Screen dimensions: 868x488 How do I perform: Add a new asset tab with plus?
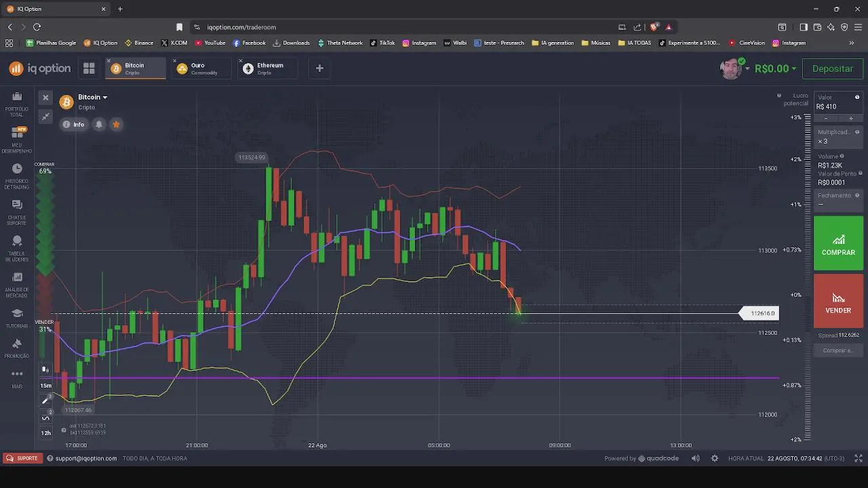tap(319, 68)
